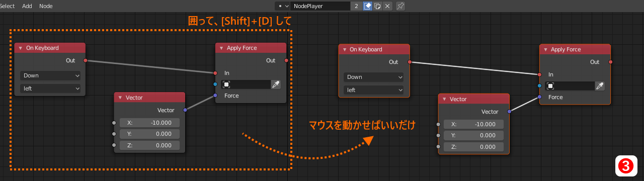Click In socket of duplicated Apply Force node
This screenshot has width=644, height=181.
pyautogui.click(x=539, y=74)
